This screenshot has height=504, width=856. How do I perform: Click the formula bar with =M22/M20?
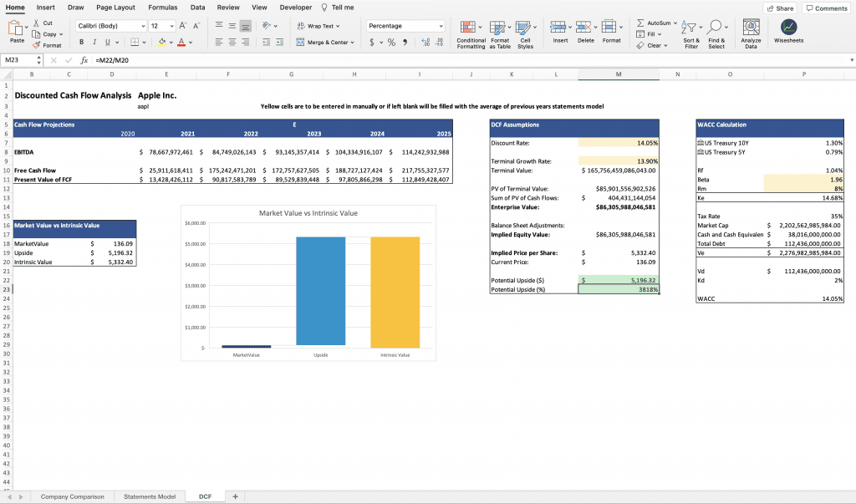click(x=470, y=60)
